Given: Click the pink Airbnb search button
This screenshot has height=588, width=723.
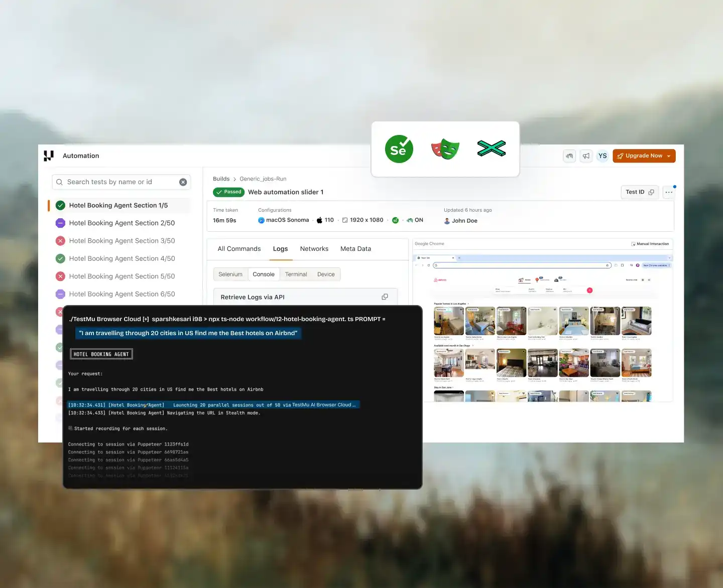Looking at the screenshot, I should (590, 290).
